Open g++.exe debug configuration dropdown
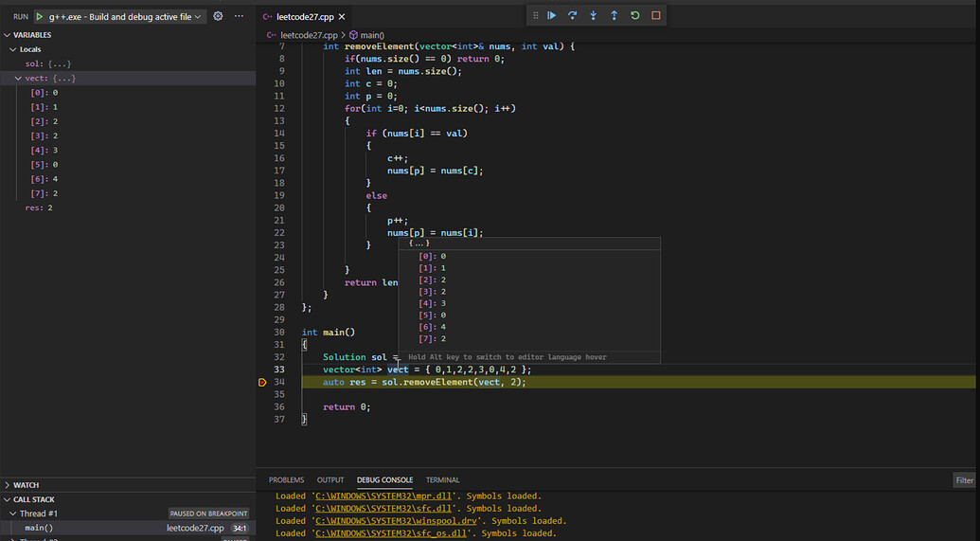The width and height of the screenshot is (980, 541). (126, 17)
